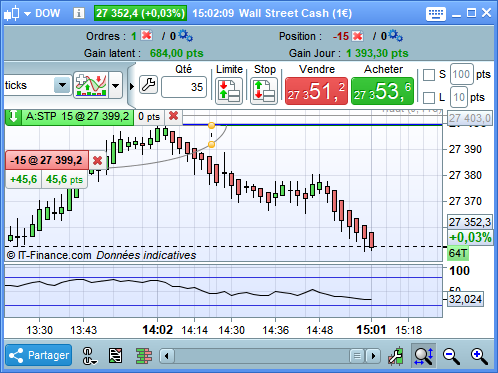498x373 pixels.
Task: Close the -15 @ 27 399,2 position with X
Action: (97, 160)
